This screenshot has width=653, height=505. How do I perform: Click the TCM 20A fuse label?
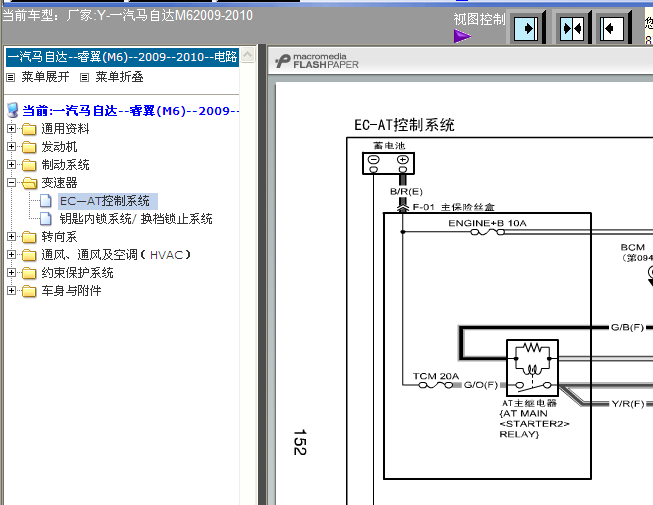436,376
